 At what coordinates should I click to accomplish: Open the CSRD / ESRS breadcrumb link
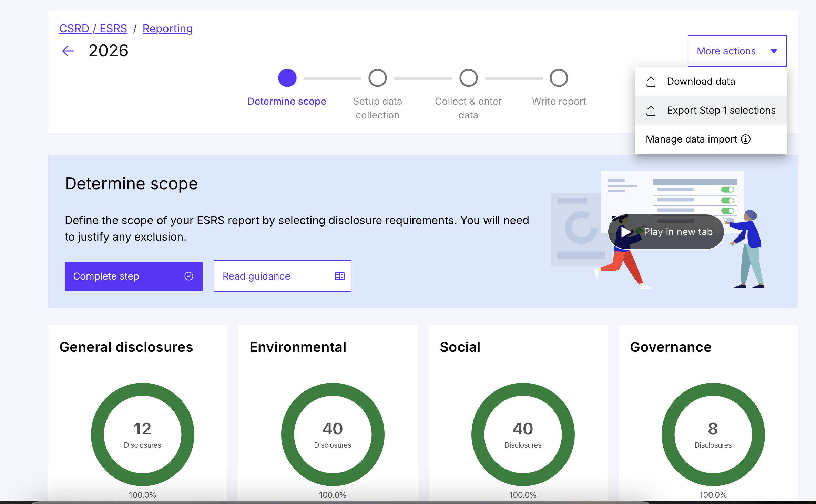[x=93, y=29]
